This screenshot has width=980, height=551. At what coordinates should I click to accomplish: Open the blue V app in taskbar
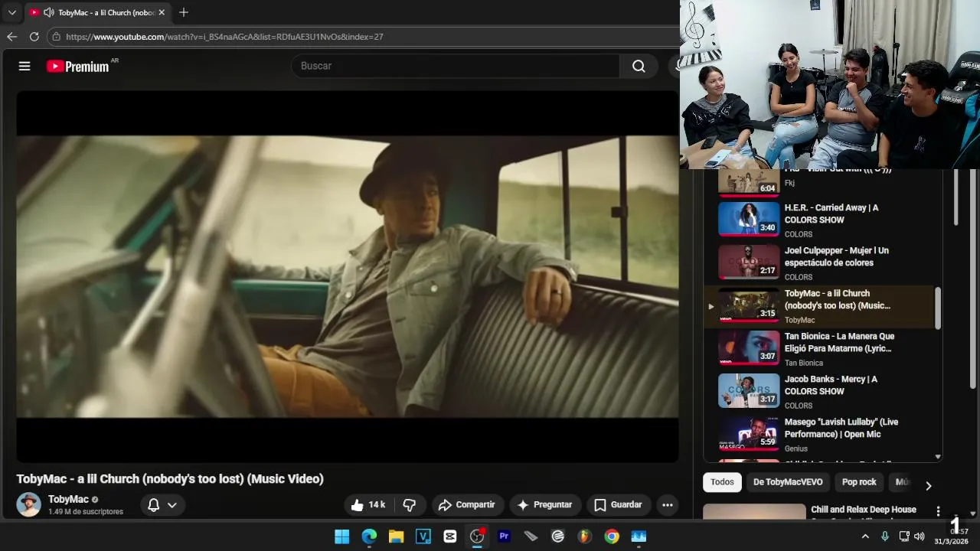point(423,536)
